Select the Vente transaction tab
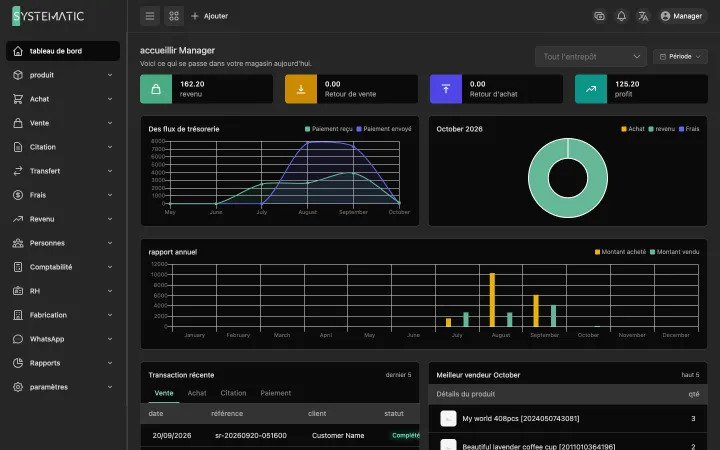The width and height of the screenshot is (720, 450). click(x=164, y=393)
